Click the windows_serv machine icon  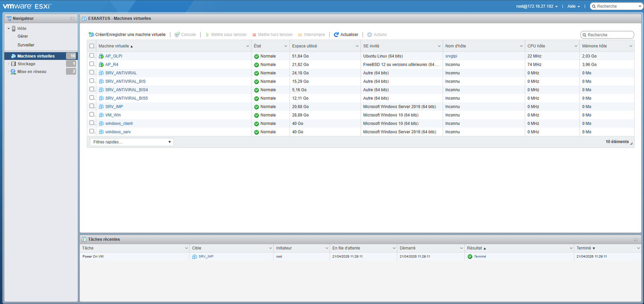101,132
